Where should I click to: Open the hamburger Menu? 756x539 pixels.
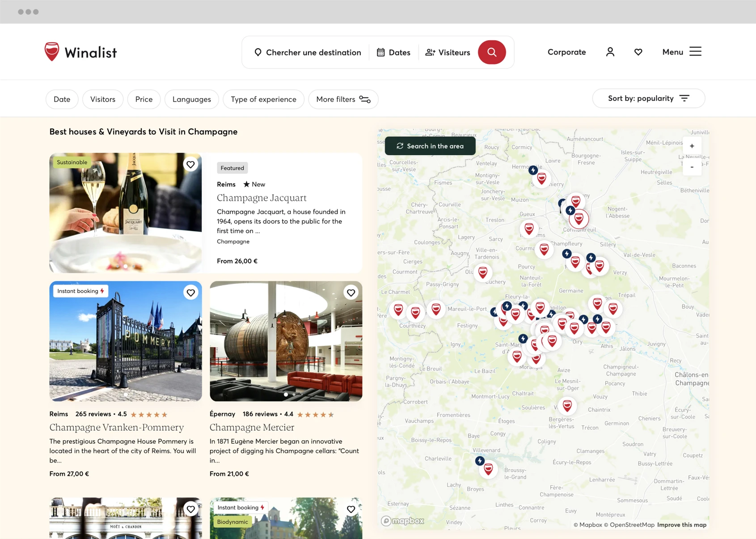[x=681, y=52]
